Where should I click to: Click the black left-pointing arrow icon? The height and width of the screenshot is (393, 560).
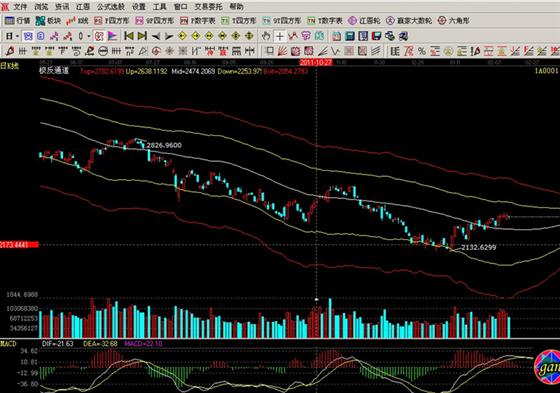(156, 36)
